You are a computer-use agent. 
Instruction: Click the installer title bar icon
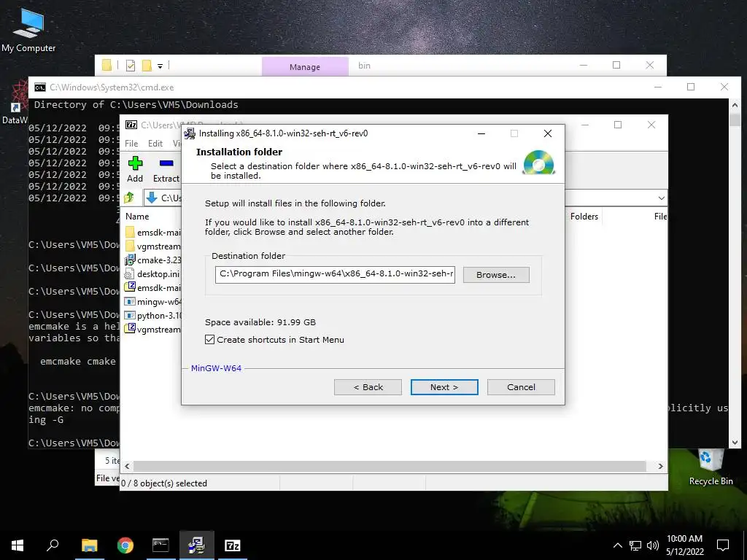(190, 133)
